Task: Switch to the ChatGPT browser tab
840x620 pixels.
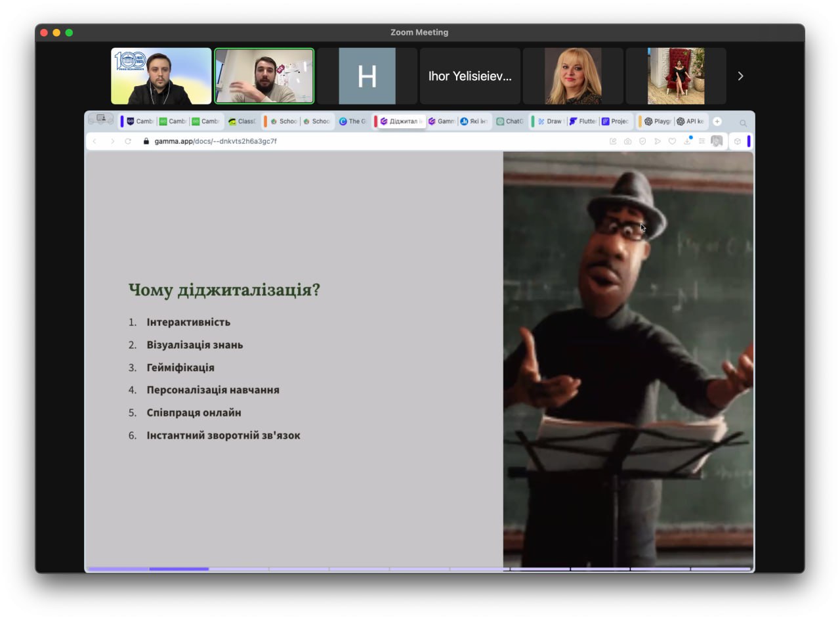Action: click(x=510, y=122)
